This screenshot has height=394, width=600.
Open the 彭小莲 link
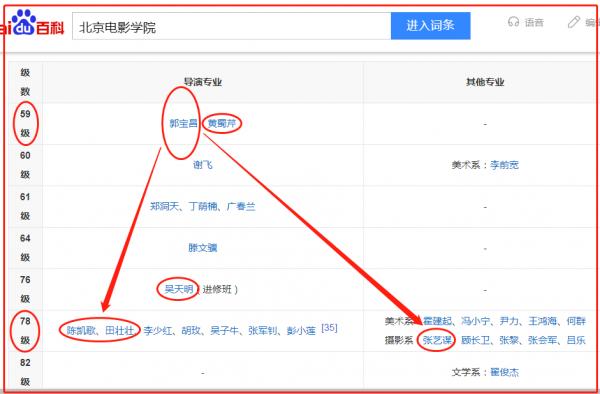(301, 331)
